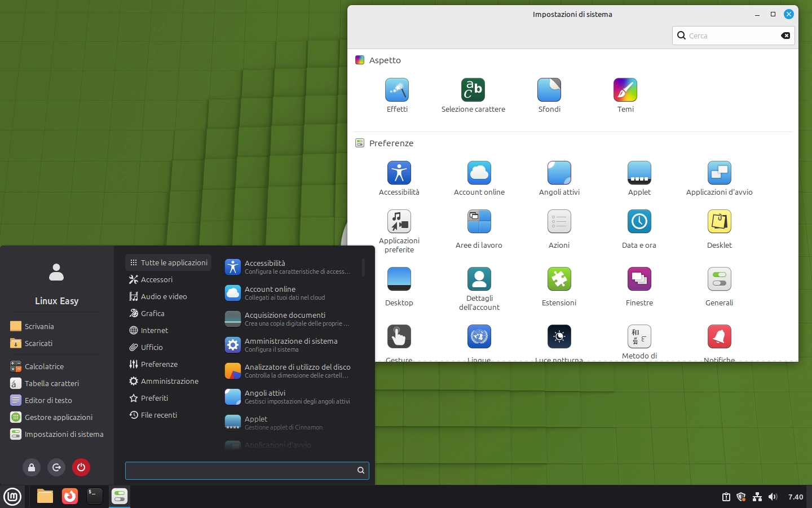The image size is (812, 508).
Task: Launch Firefox from the taskbar
Action: [69, 497]
